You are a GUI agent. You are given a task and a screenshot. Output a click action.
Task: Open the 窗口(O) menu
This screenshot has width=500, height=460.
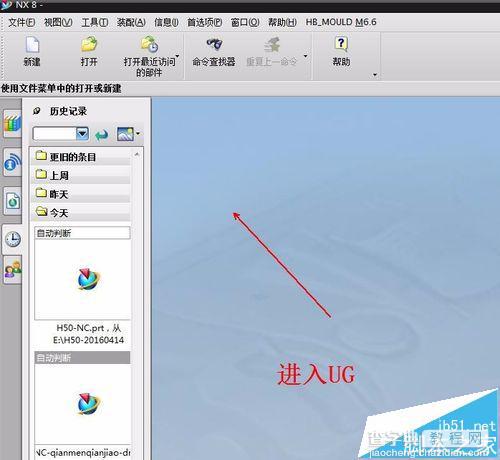pyautogui.click(x=245, y=22)
